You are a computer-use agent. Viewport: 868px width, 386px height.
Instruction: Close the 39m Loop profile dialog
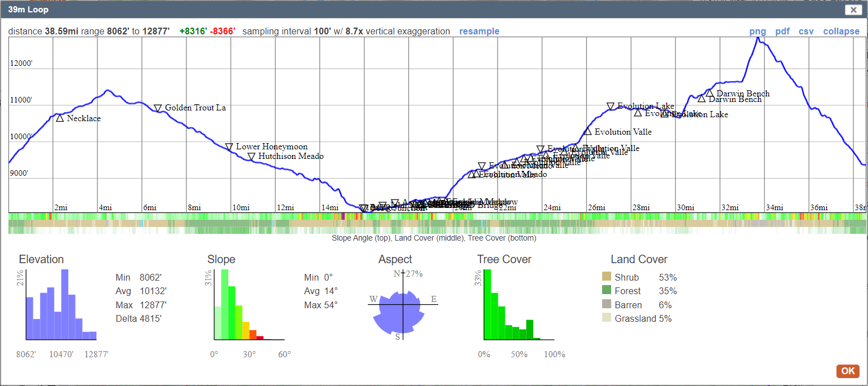pyautogui.click(x=853, y=10)
